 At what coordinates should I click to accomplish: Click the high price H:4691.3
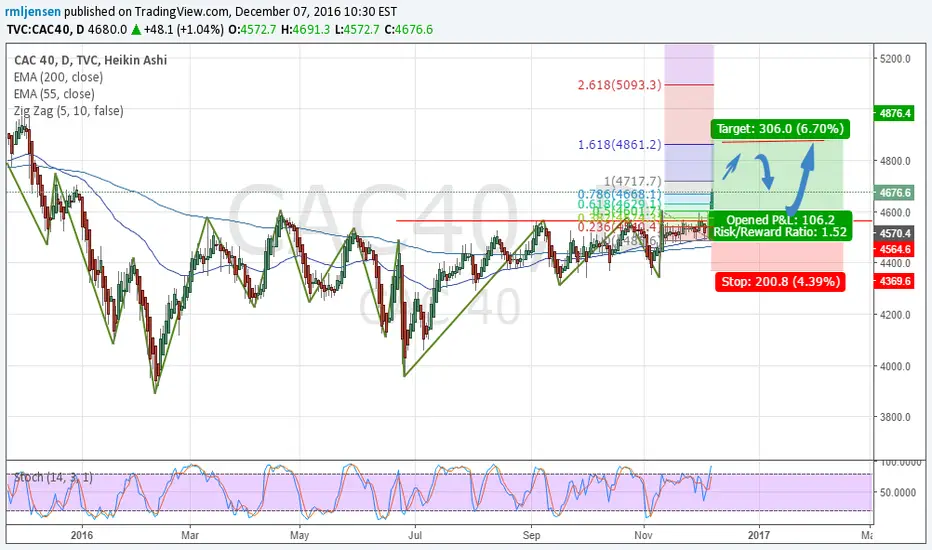click(x=305, y=29)
